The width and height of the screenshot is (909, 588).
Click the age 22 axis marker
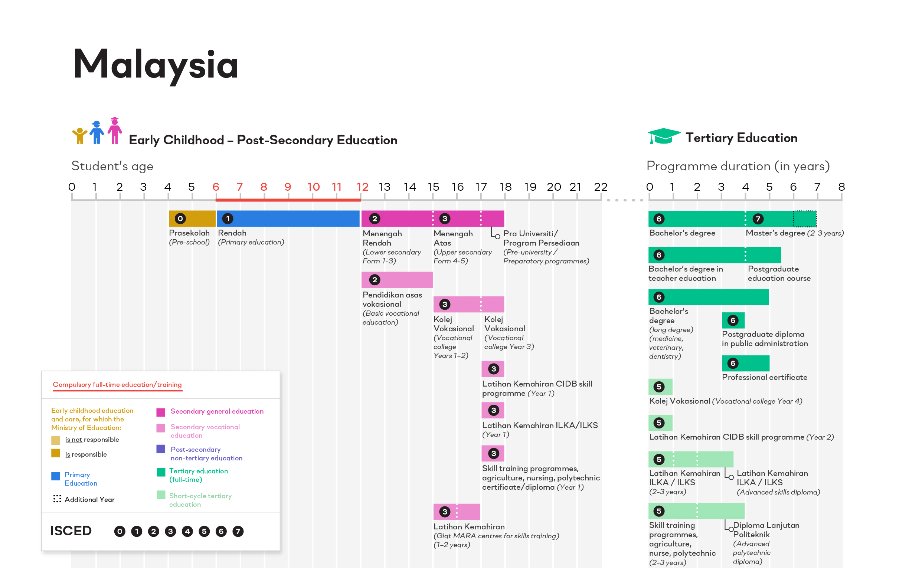coord(601,187)
